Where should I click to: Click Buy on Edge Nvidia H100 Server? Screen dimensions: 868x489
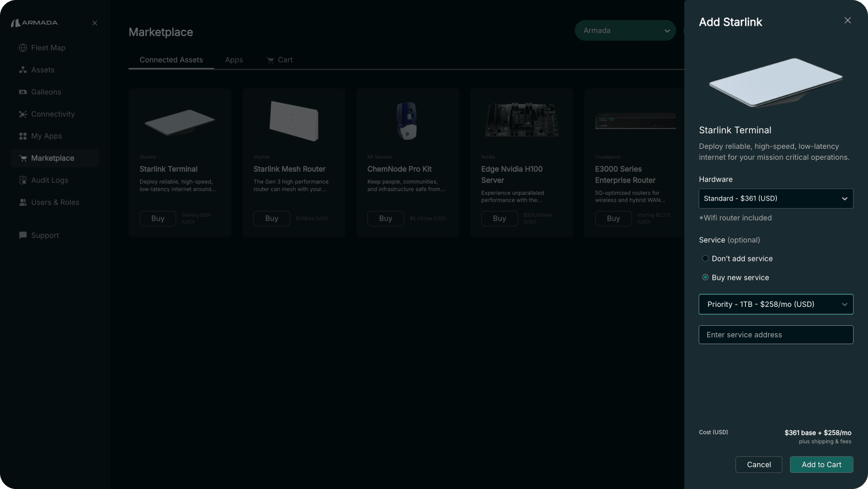pyautogui.click(x=499, y=218)
